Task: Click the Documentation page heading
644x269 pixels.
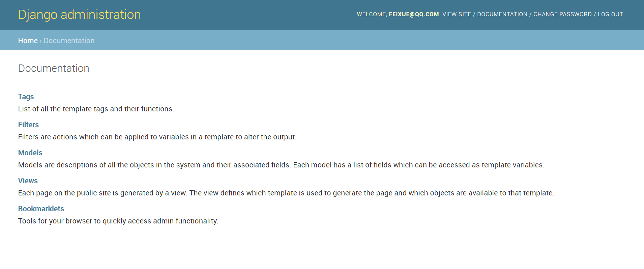Action: click(x=54, y=68)
